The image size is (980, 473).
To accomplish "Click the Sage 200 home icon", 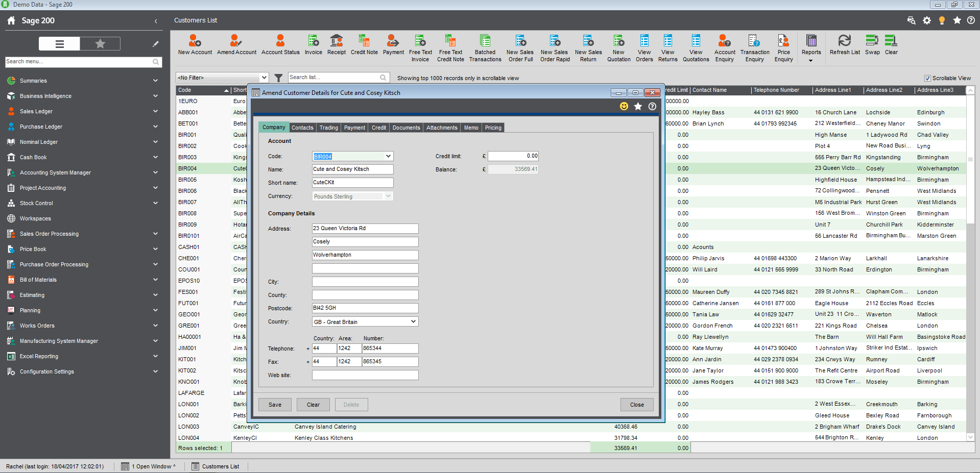I will [x=11, y=20].
